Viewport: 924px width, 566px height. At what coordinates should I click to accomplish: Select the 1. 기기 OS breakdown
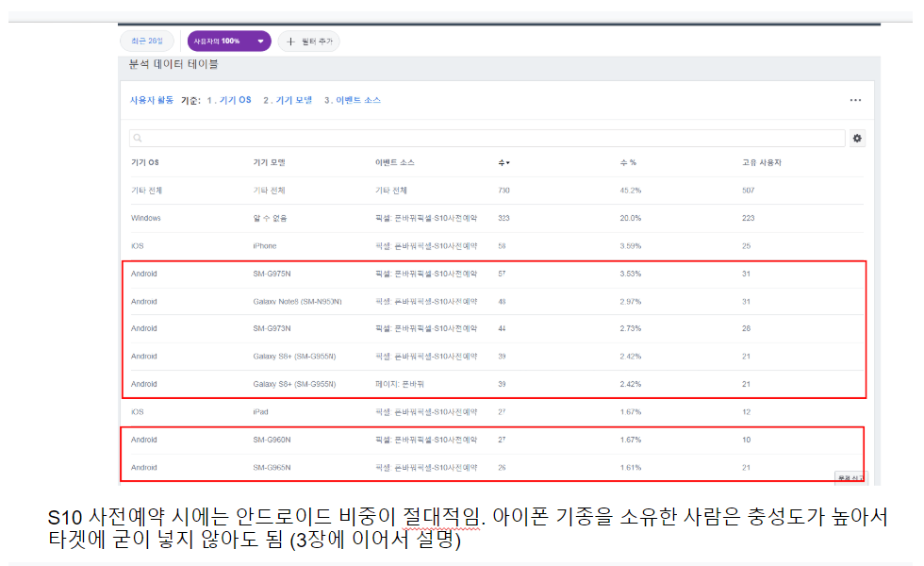(229, 100)
